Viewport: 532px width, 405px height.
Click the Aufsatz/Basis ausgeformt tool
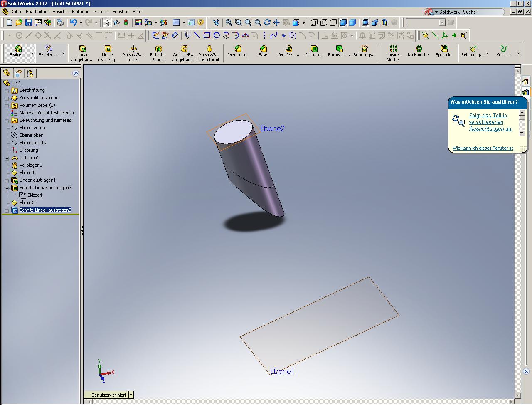209,53
